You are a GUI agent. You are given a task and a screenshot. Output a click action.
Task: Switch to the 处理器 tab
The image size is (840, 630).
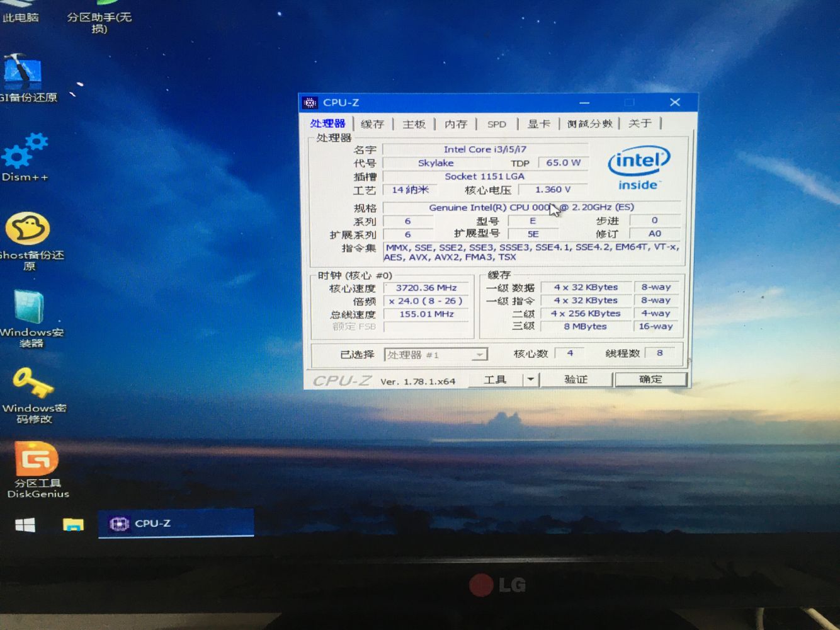327,123
